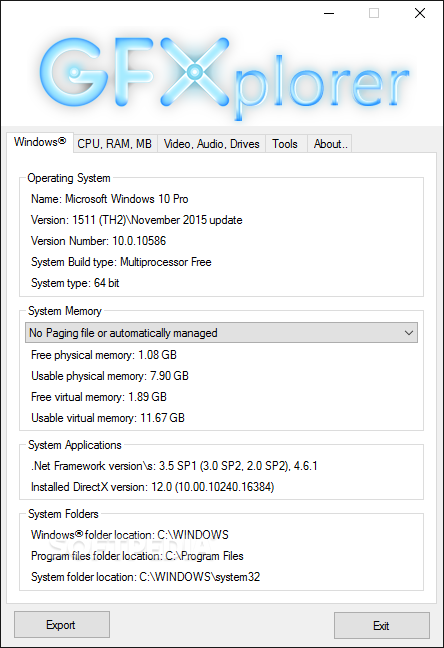
Task: Switch to the Tools tab
Action: pos(285,144)
